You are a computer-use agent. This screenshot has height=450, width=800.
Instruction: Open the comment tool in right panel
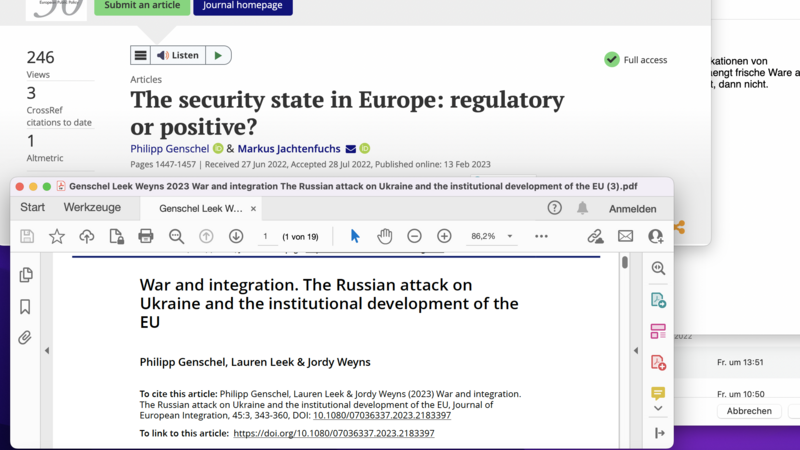pos(658,393)
